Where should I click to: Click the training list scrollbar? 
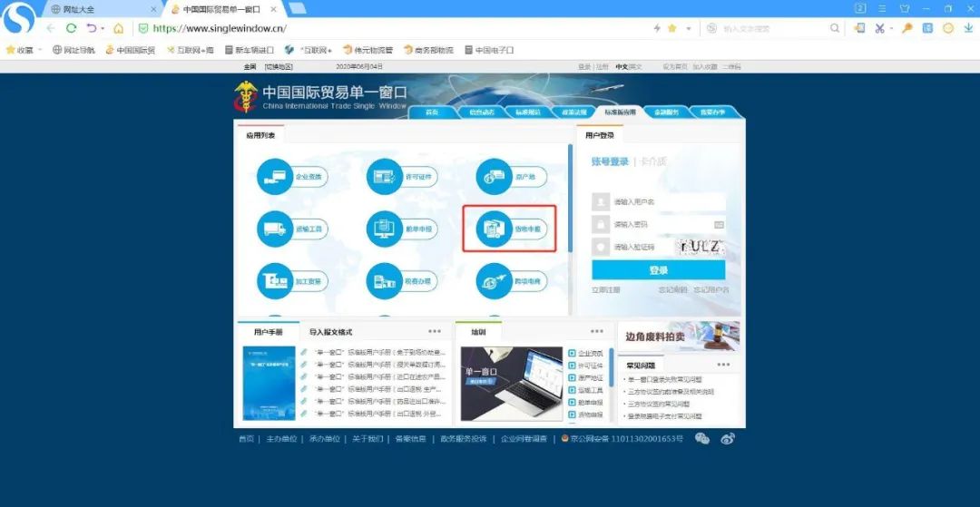click(x=612, y=367)
